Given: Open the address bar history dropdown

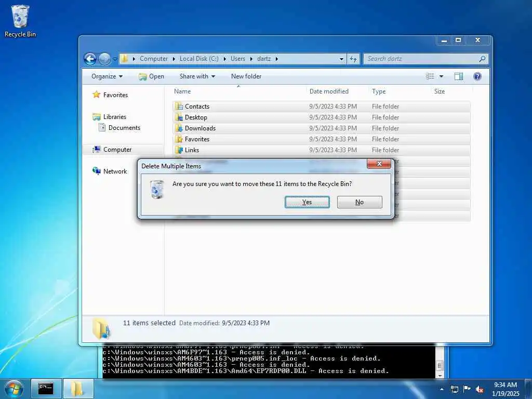Looking at the screenshot, I should point(341,59).
